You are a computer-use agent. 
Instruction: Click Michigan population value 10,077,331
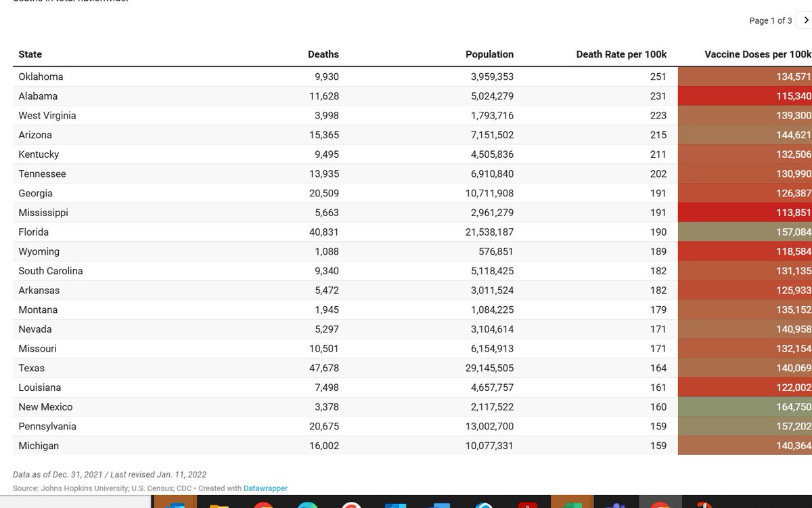pyautogui.click(x=490, y=446)
